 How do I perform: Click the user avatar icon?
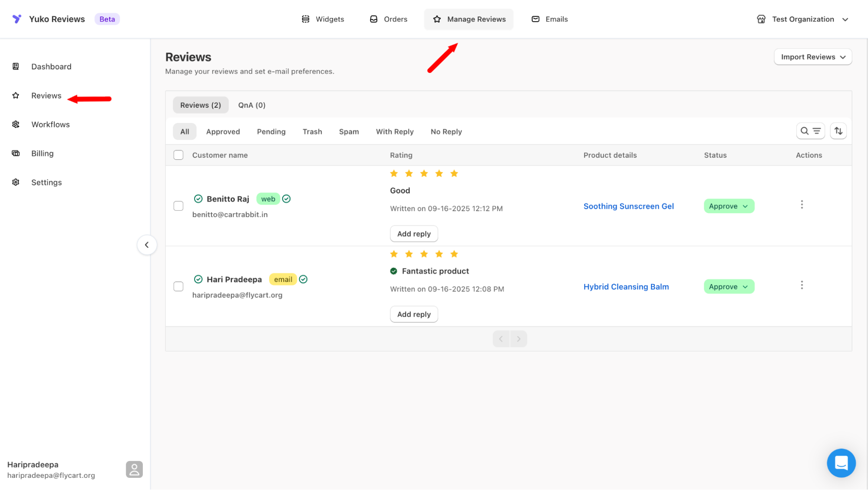[134, 470]
